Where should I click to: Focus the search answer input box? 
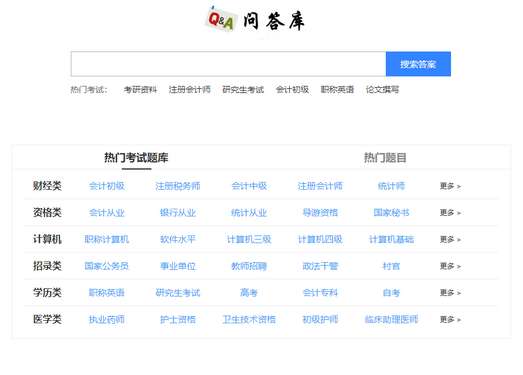tap(228, 64)
